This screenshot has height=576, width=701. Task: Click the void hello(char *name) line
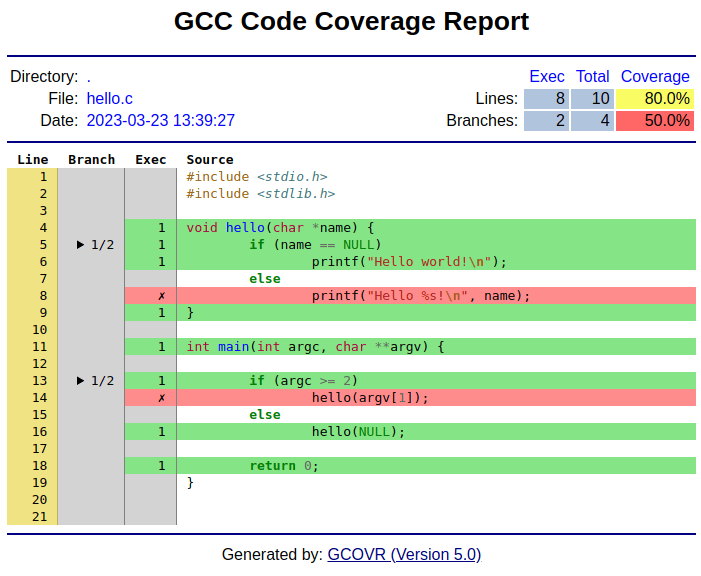(436, 228)
